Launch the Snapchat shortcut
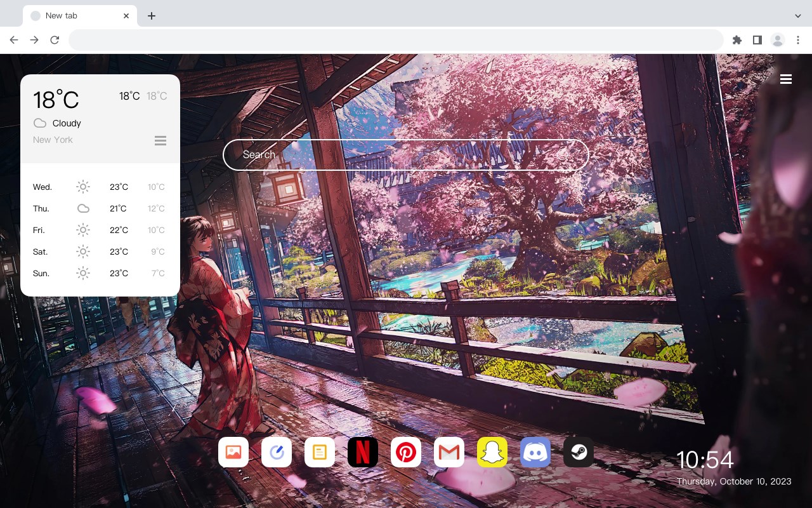Viewport: 812px width, 508px height. point(492,452)
